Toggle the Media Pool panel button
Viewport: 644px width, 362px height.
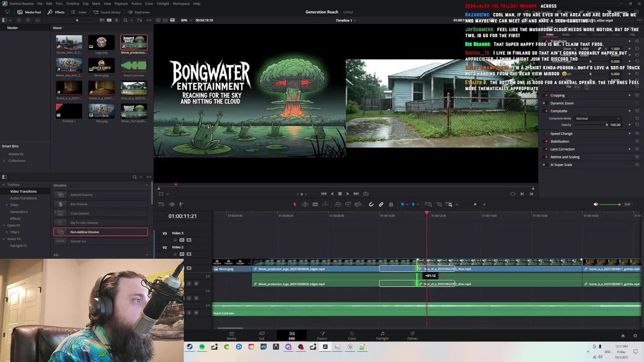coord(29,12)
